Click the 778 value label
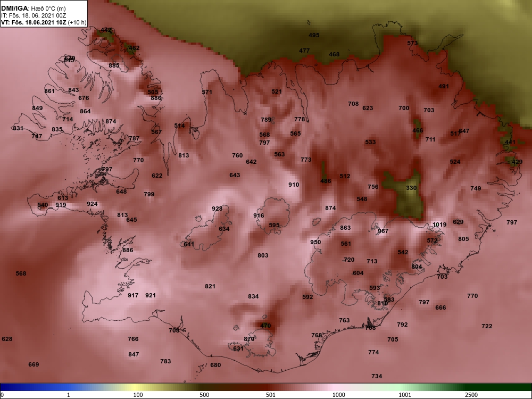 click(x=300, y=119)
